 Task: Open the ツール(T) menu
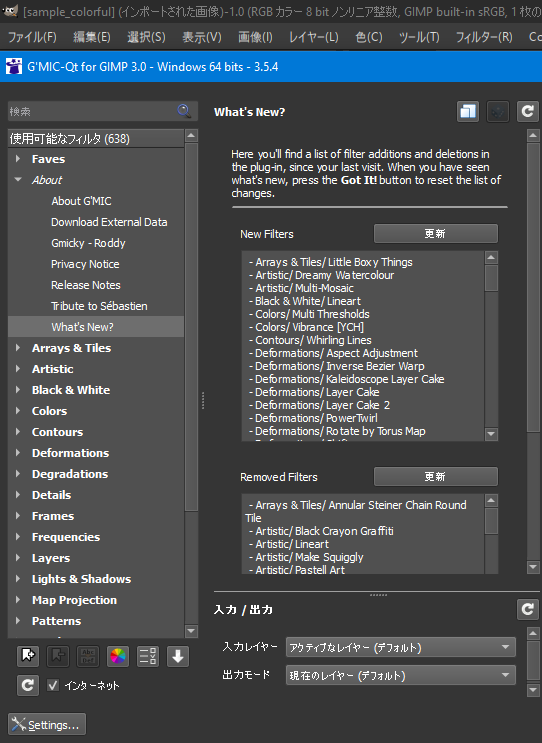[x=419, y=37]
